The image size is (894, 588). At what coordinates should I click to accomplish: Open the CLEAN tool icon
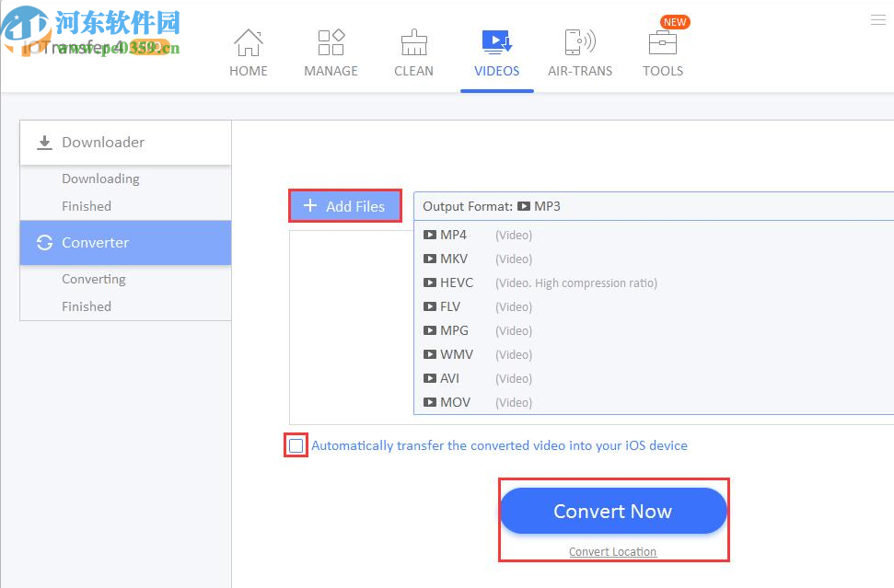click(x=412, y=41)
